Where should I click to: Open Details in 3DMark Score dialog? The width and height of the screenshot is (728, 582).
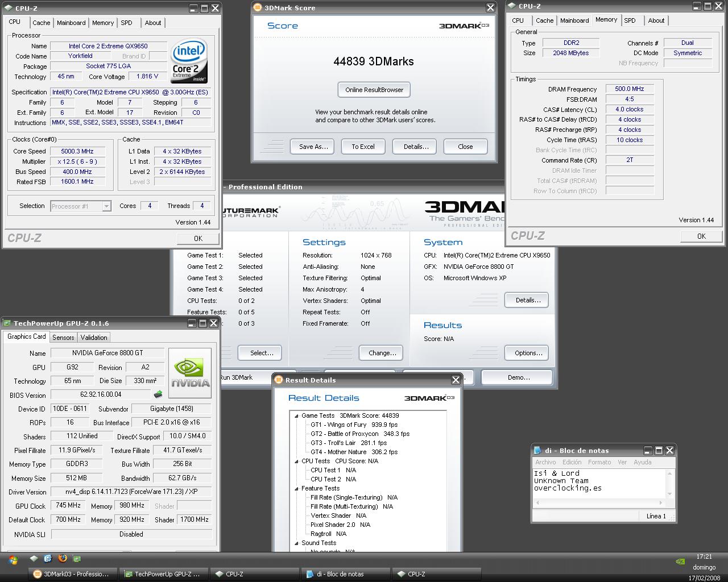point(416,147)
